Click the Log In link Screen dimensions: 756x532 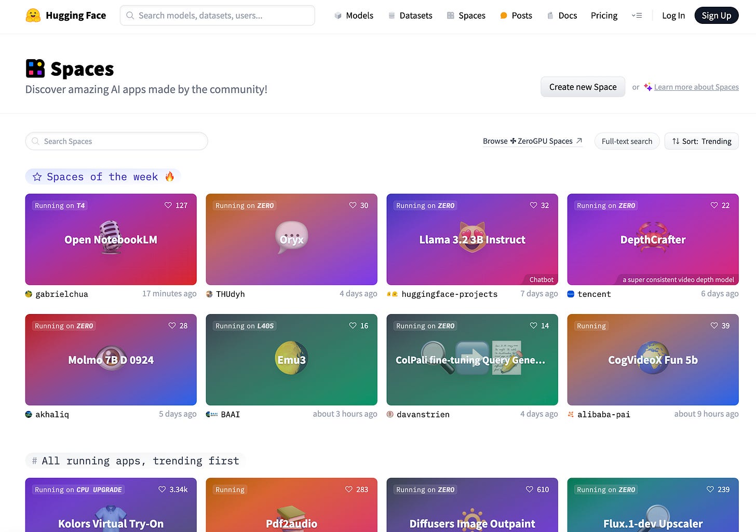pos(673,16)
